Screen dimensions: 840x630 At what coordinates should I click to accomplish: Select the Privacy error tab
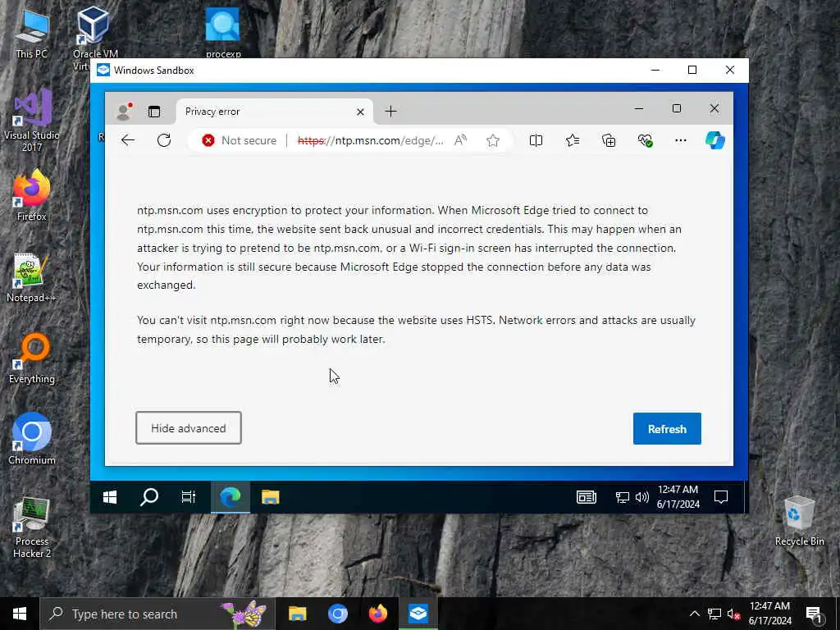[x=274, y=112]
